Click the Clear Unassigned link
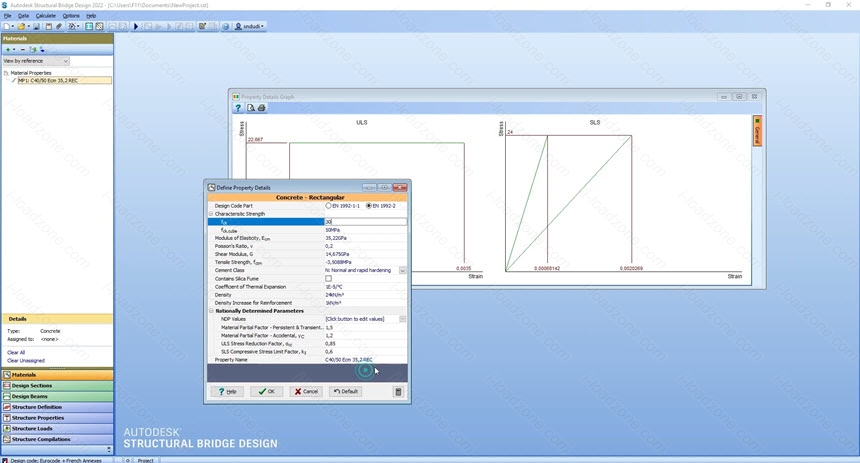860x463 pixels. tap(26, 361)
